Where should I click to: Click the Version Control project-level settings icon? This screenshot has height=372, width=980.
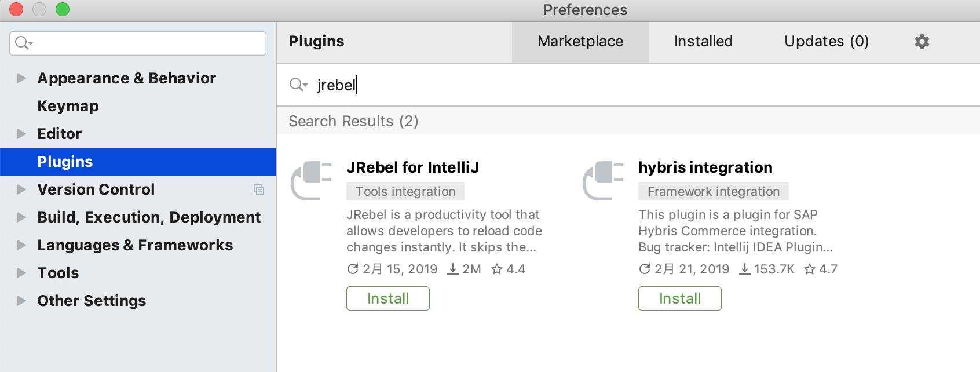click(x=259, y=189)
